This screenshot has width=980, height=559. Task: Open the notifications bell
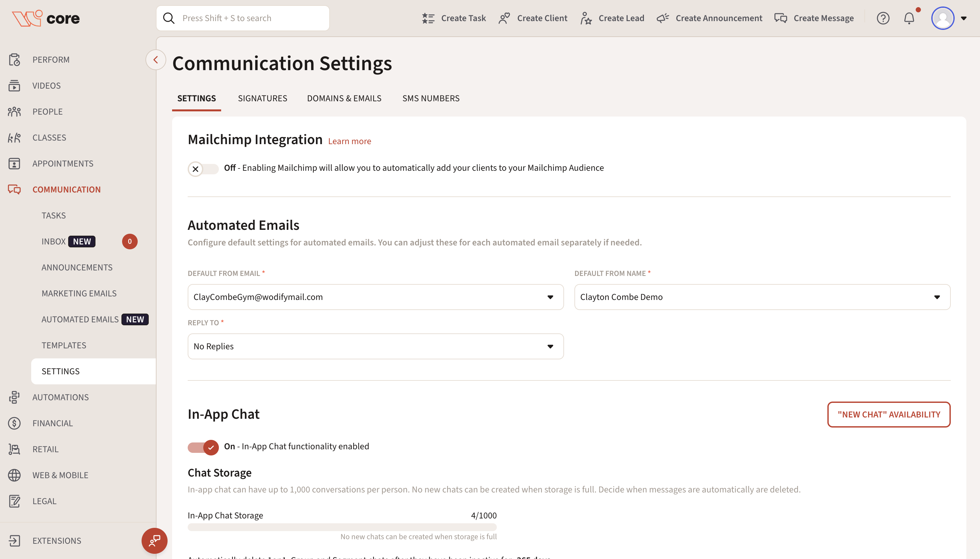click(909, 18)
